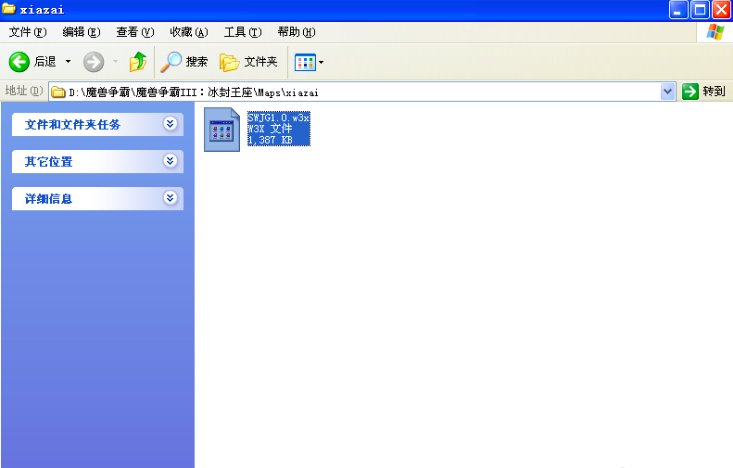Open the Forward history dropdown arrow

point(115,62)
